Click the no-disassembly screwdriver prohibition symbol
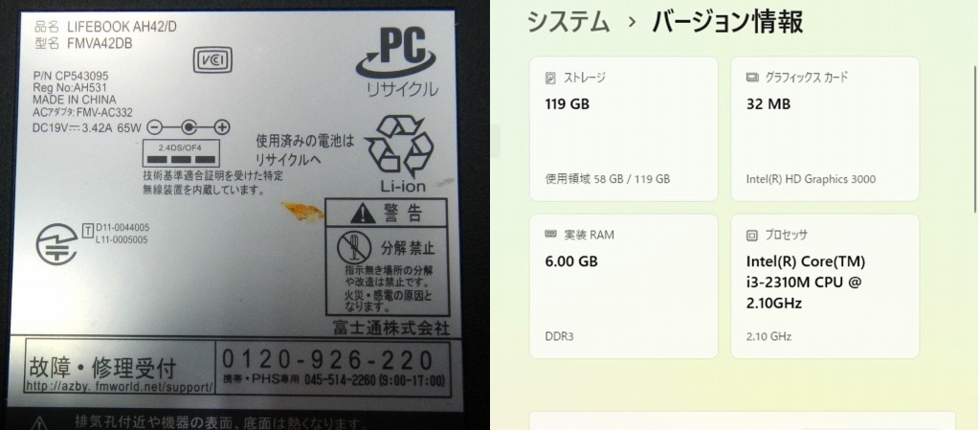 pyautogui.click(x=354, y=247)
